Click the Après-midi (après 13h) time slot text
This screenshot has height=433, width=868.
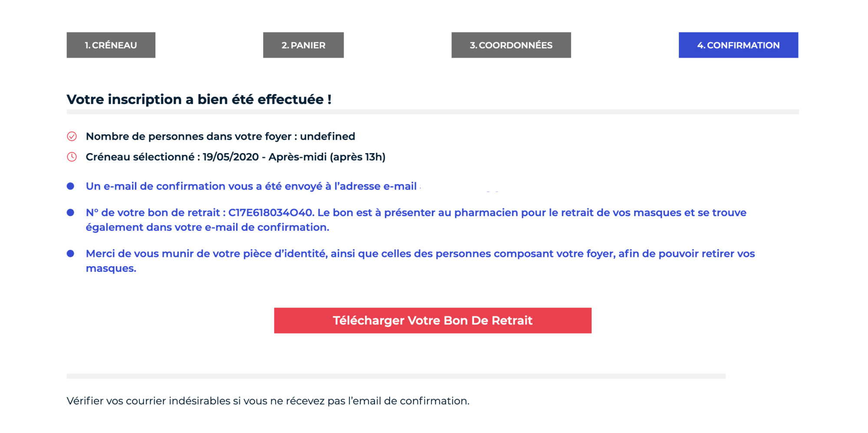tap(327, 157)
